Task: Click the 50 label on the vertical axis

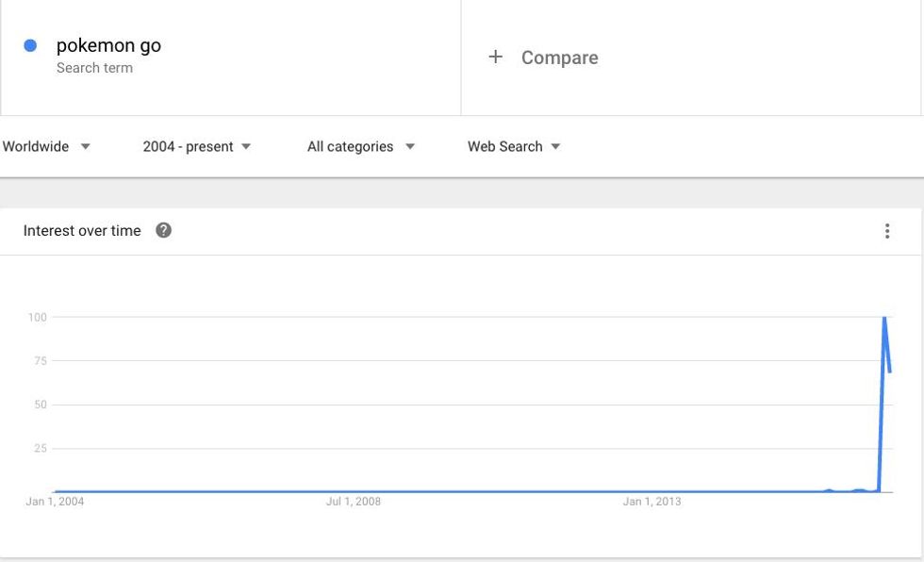Action: tap(40, 405)
